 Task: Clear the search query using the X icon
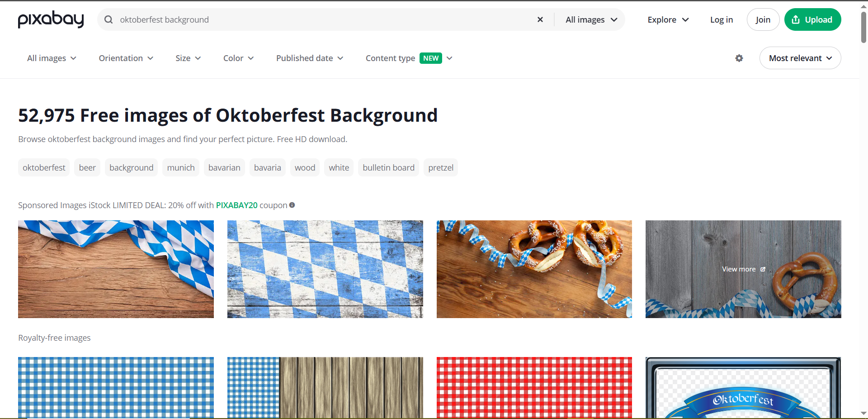point(540,19)
